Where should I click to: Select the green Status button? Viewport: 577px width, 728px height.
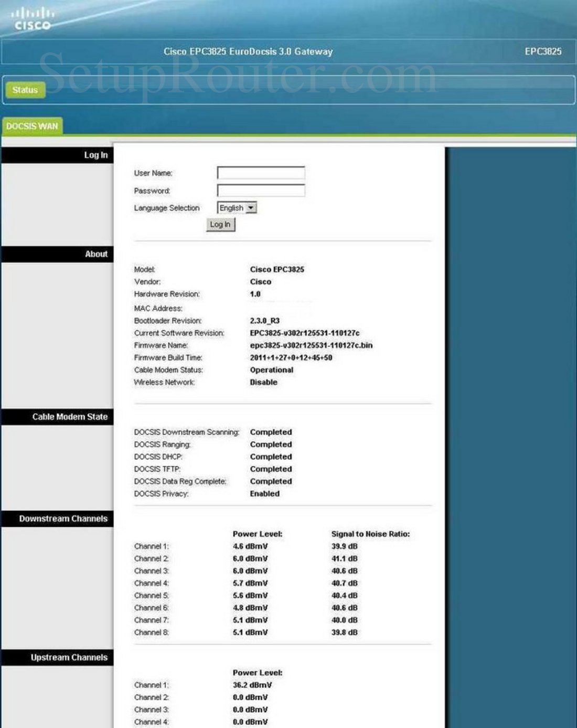[25, 90]
